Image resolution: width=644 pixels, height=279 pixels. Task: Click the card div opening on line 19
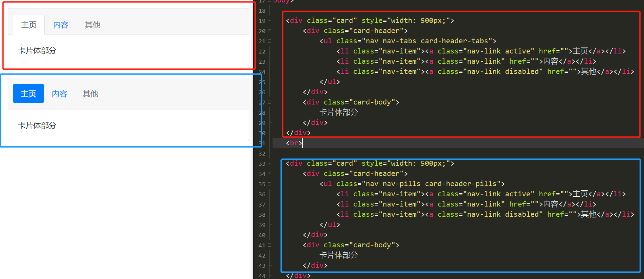click(x=370, y=20)
